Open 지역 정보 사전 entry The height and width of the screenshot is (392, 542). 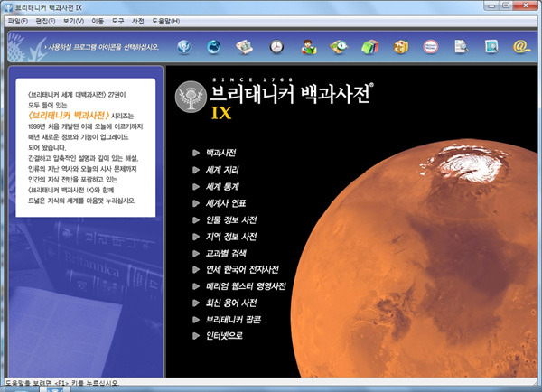231,237
